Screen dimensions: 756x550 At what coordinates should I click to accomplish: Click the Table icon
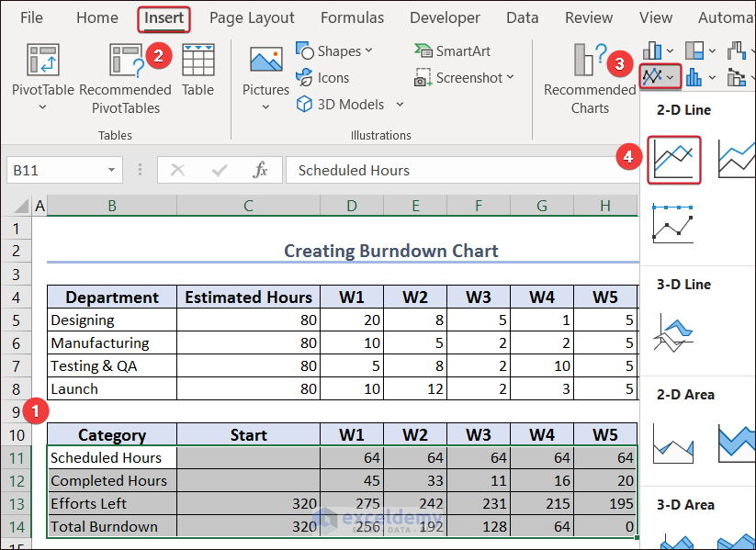click(x=197, y=61)
